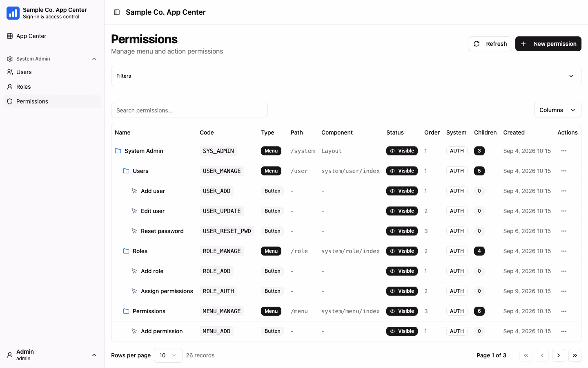Toggle Visible status for USER_RESET_PWD
The height and width of the screenshot is (368, 588).
(402, 231)
